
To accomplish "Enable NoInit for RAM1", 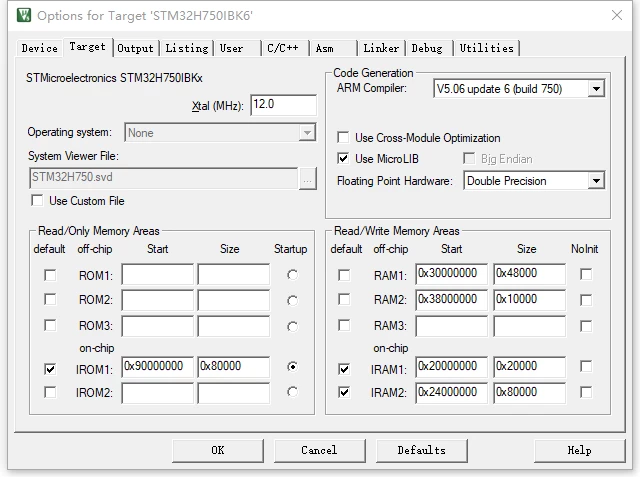I will pyautogui.click(x=586, y=274).
